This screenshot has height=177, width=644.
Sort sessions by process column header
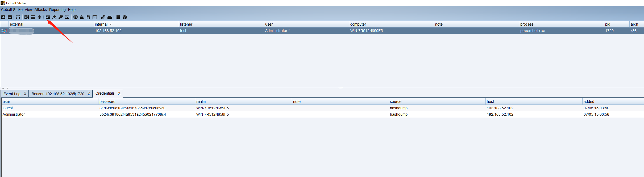point(562,24)
